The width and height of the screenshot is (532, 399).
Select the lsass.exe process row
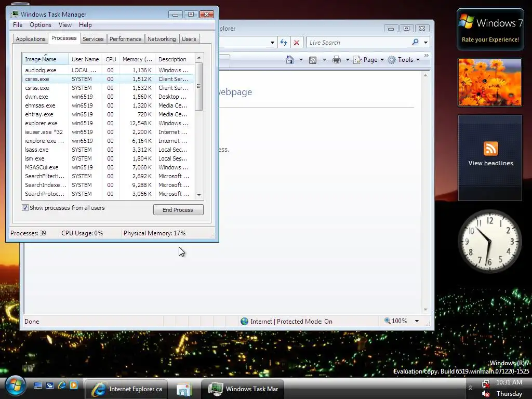click(108, 150)
